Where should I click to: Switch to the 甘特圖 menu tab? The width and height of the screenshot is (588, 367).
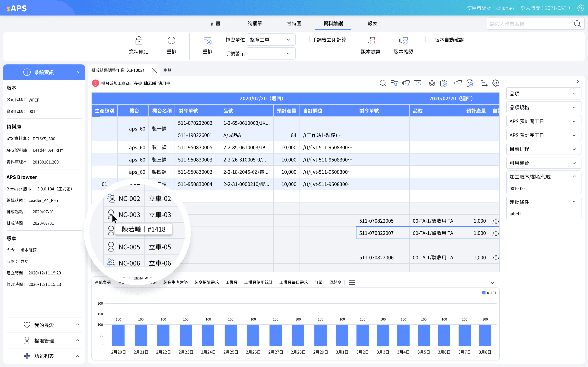294,23
